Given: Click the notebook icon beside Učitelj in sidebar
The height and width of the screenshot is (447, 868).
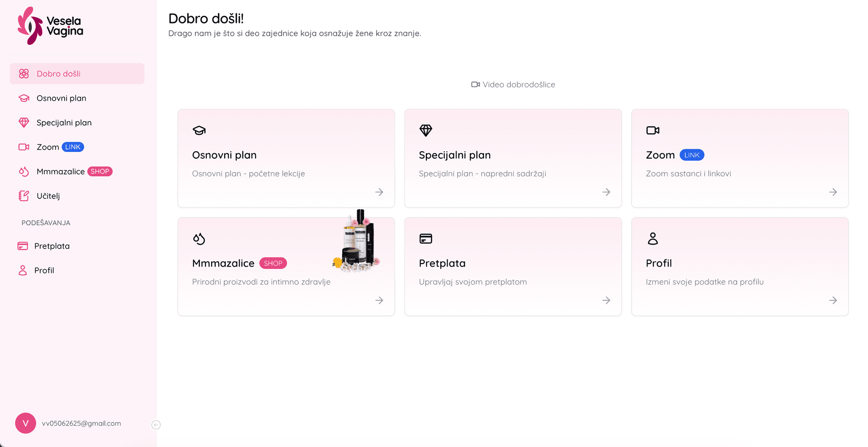Looking at the screenshot, I should click(x=24, y=196).
